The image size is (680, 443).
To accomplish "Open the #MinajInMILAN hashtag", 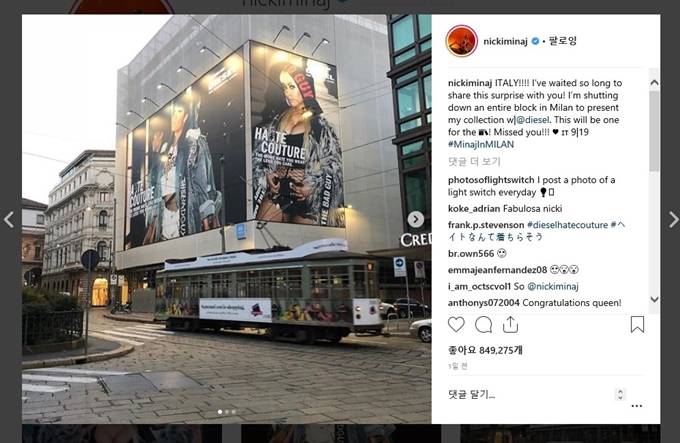I will (481, 144).
